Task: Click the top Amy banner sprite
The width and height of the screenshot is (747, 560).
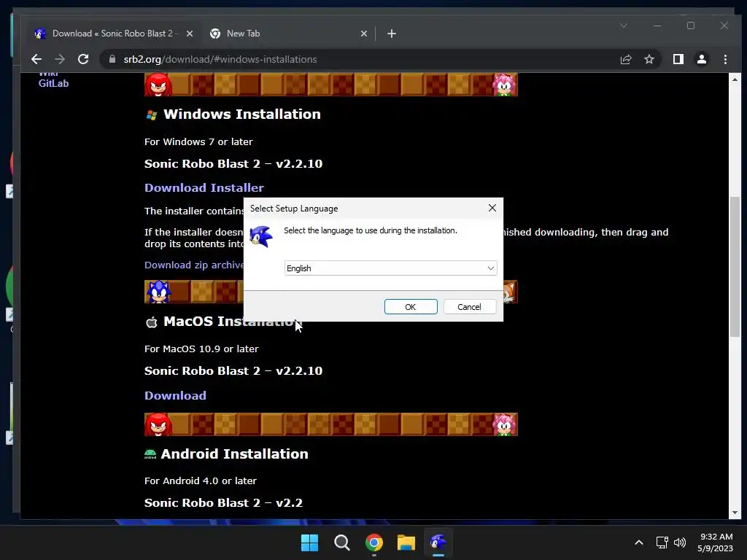Action: [x=504, y=85]
